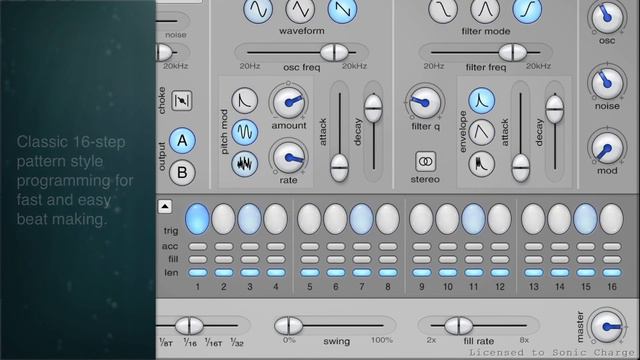The width and height of the screenshot is (640, 360).
Task: Toggle trigger on step 15
Action: tap(585, 219)
